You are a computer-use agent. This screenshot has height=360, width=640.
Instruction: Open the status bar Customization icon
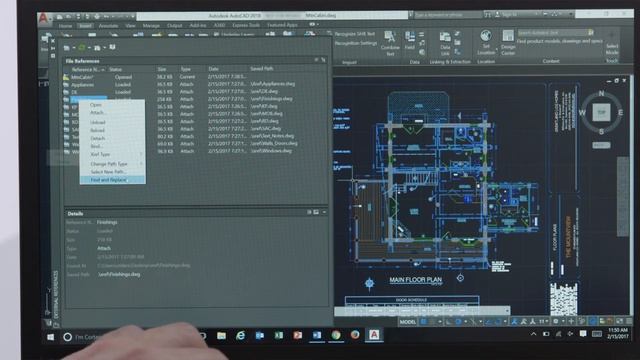(x=629, y=322)
